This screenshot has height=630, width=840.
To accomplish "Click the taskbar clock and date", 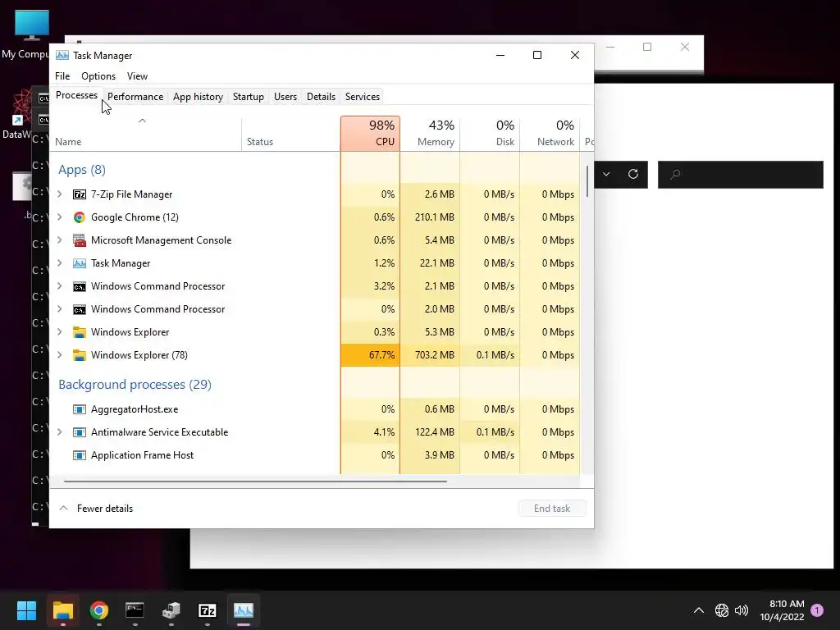I will pos(782,610).
